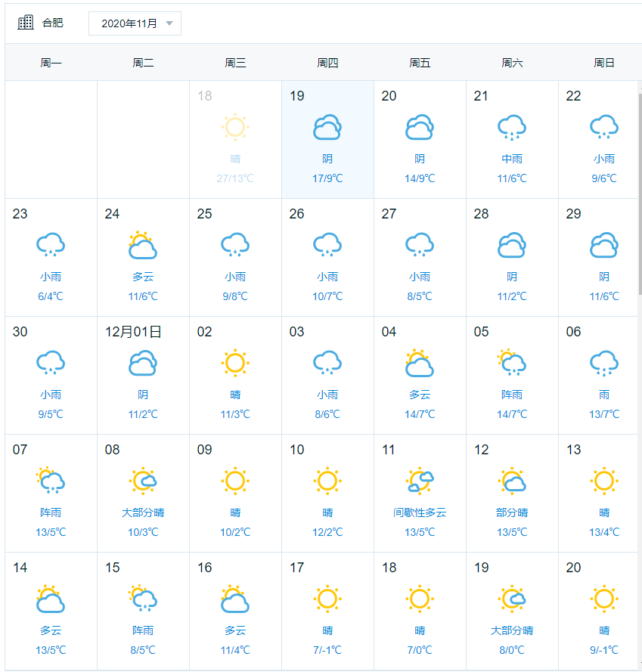Viewport: 642px width, 672px height.
Task: Click the light rain icon on the 30th
Action: click(x=51, y=363)
